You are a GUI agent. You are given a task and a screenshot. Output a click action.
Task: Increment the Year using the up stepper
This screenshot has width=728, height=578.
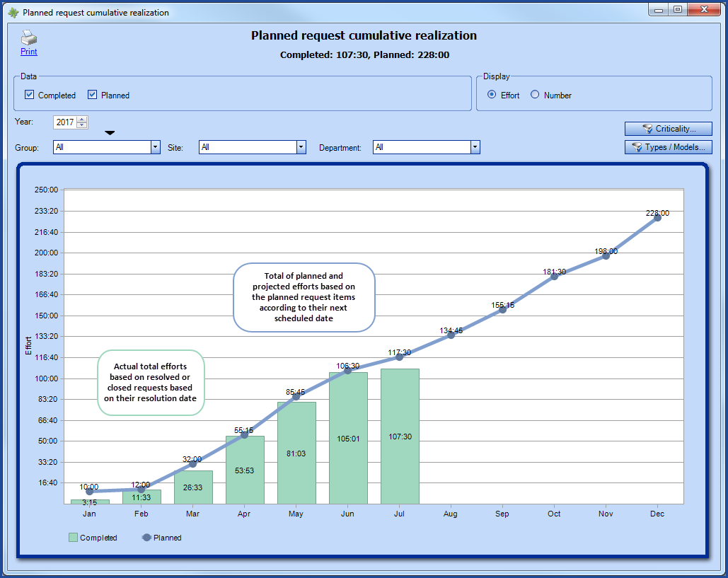[83, 119]
